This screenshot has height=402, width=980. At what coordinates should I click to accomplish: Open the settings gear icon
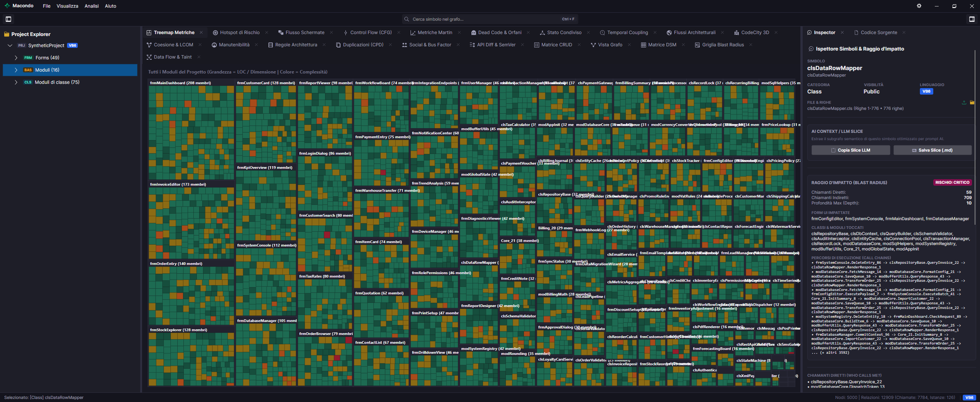point(919,6)
